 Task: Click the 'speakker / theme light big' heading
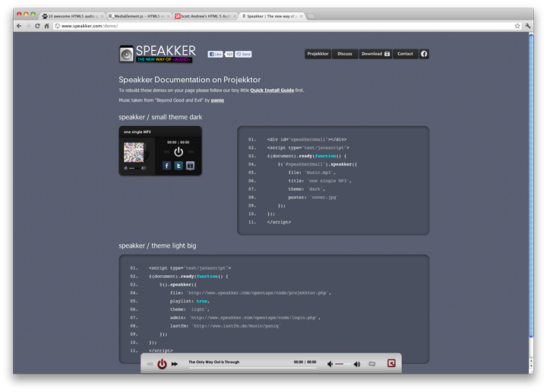pos(157,246)
